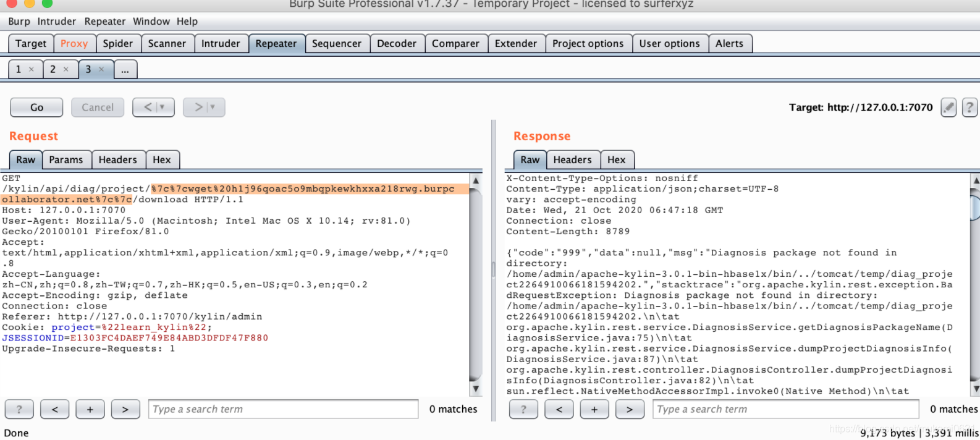Image resolution: width=980 pixels, height=440 pixels.
Task: Select Repeater request tab 2
Action: tap(53, 69)
